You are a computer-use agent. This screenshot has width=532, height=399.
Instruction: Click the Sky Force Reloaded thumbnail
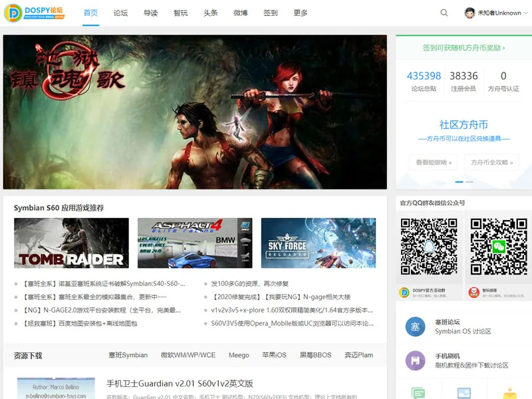(319, 243)
